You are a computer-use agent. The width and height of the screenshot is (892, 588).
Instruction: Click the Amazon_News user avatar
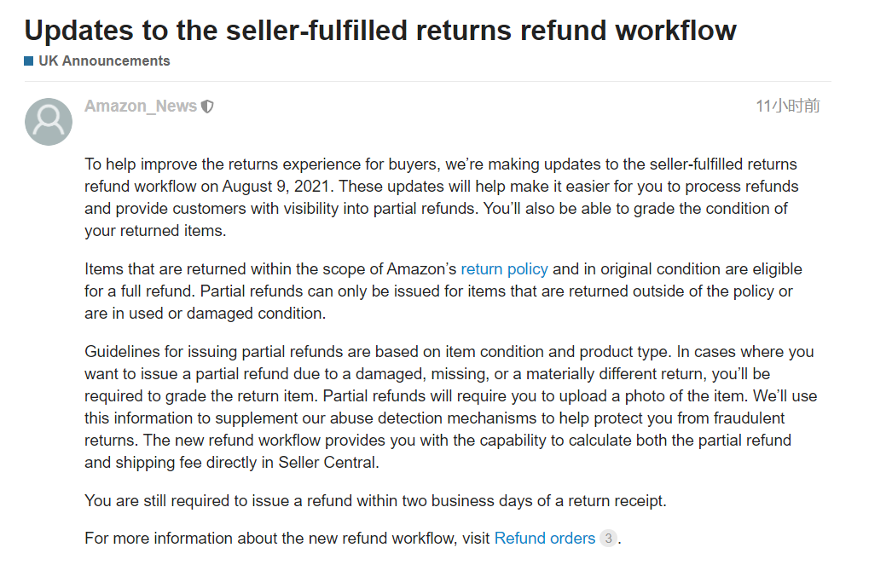49,121
